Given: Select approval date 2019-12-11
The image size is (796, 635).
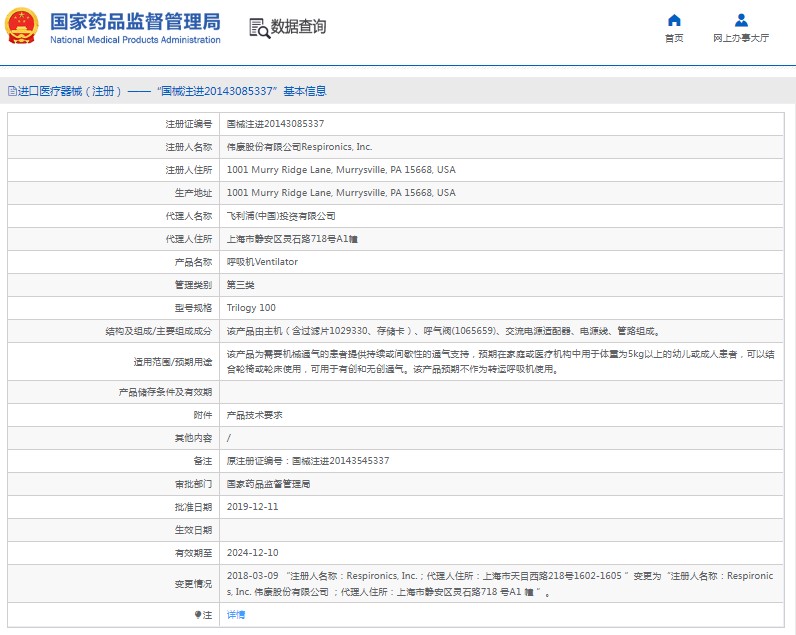Looking at the screenshot, I should click(x=252, y=507).
